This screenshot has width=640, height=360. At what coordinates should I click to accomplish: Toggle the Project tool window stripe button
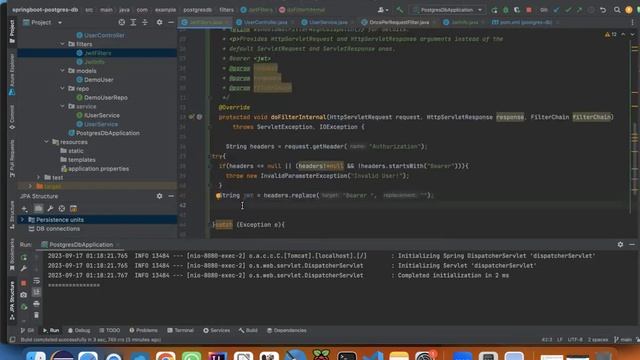(x=12, y=31)
